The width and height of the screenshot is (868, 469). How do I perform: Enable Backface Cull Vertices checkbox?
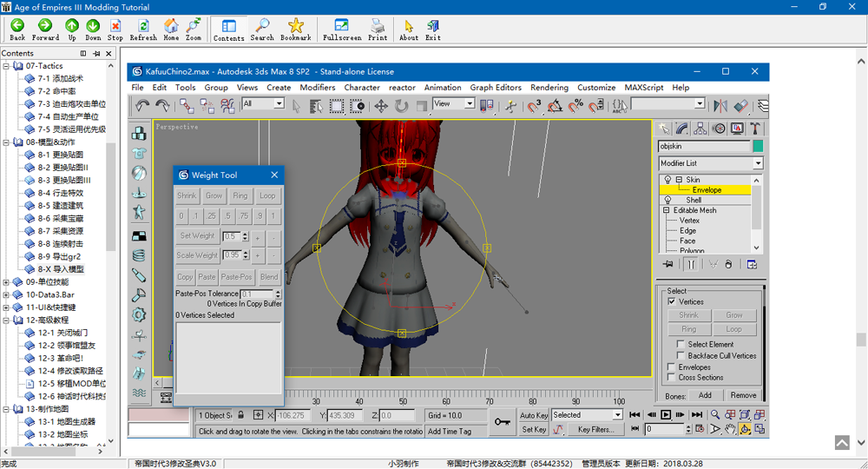pos(681,355)
